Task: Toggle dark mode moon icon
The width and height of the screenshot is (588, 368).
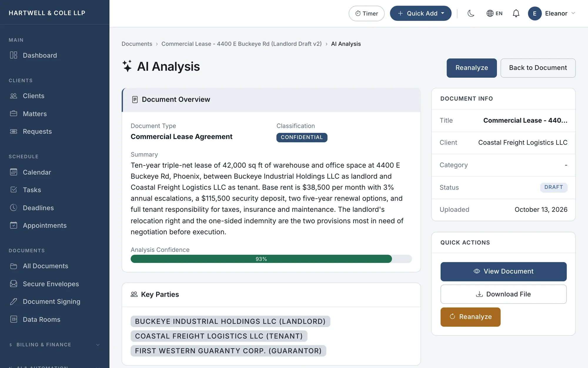Action: (x=471, y=13)
